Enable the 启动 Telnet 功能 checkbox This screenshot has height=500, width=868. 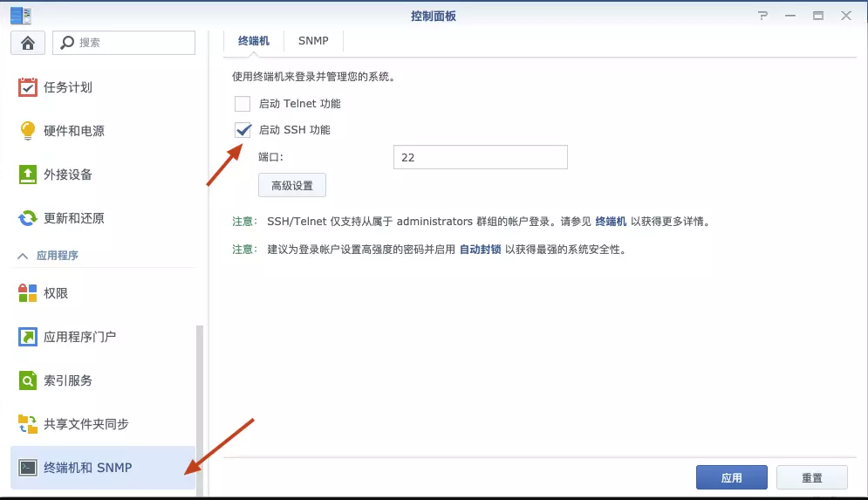click(x=243, y=104)
